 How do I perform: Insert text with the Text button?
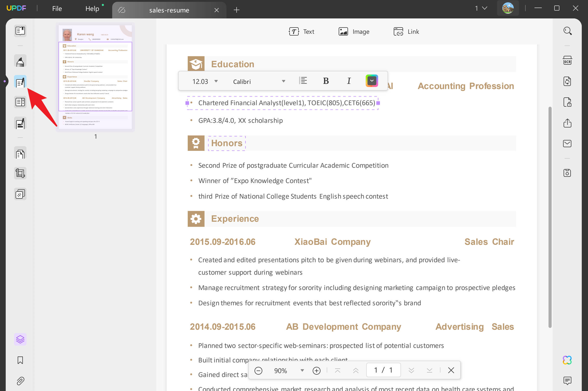(x=302, y=31)
